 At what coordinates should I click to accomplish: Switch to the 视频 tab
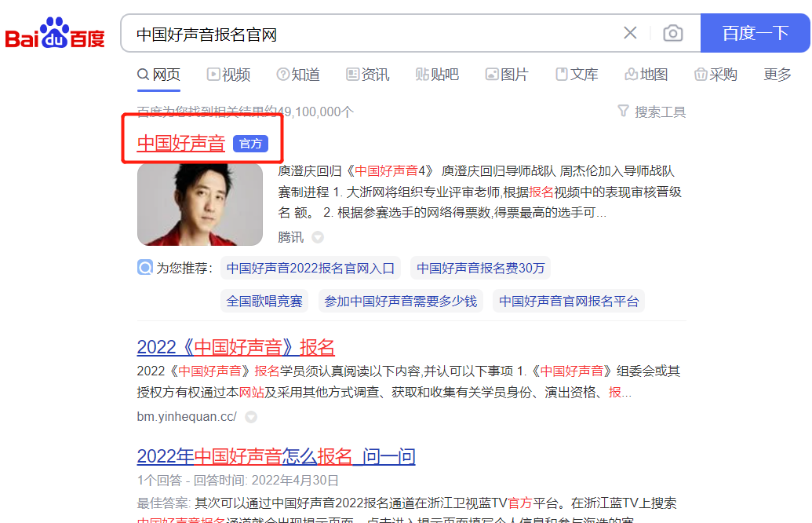228,75
